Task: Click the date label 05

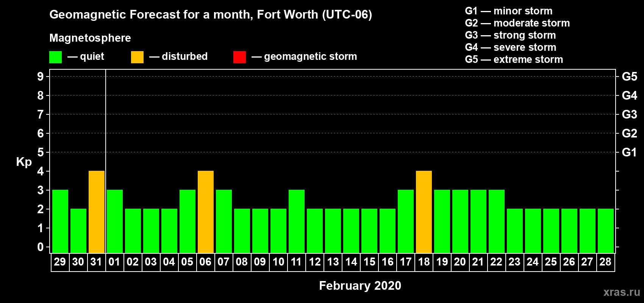Action: click(187, 262)
